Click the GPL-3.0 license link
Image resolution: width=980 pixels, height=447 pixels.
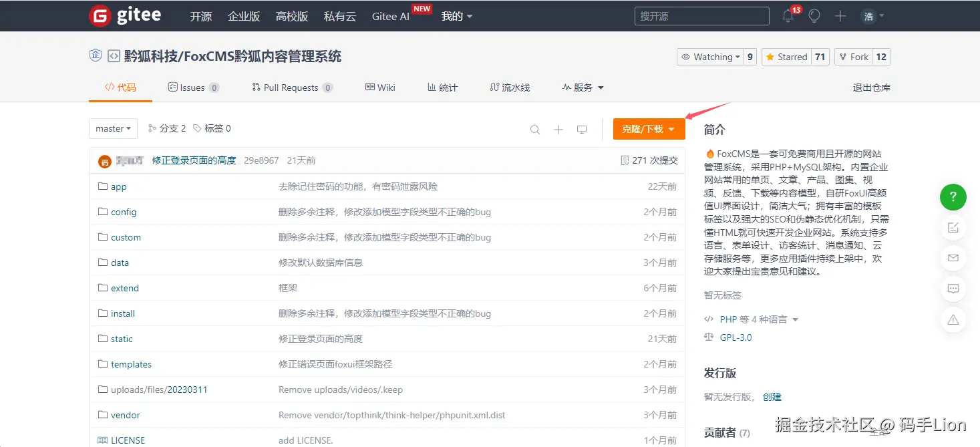(x=736, y=337)
